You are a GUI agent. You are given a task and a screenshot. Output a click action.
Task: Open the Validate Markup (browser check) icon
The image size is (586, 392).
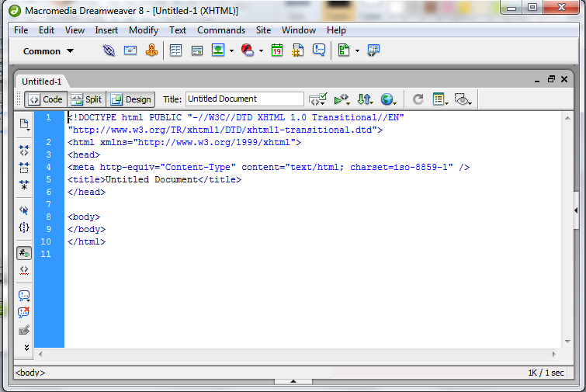[x=318, y=99]
